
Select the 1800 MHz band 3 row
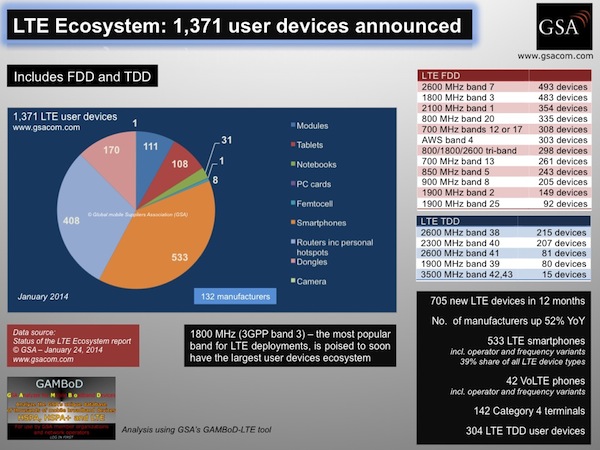504,98
